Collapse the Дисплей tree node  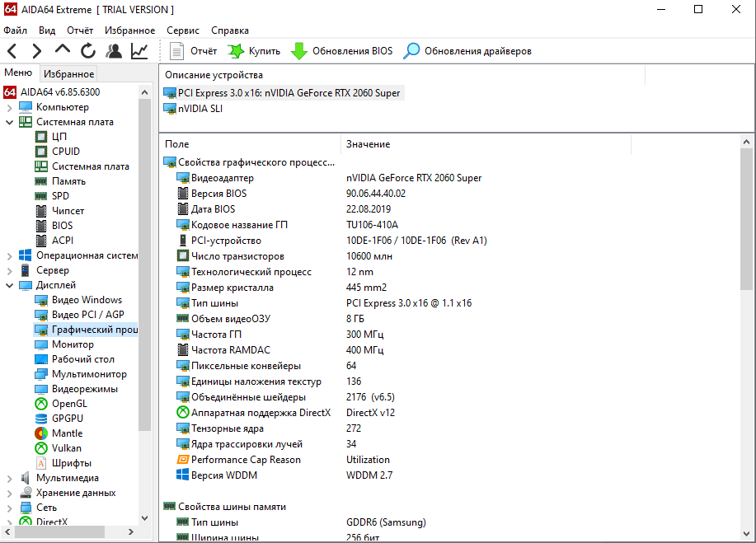coord(10,285)
